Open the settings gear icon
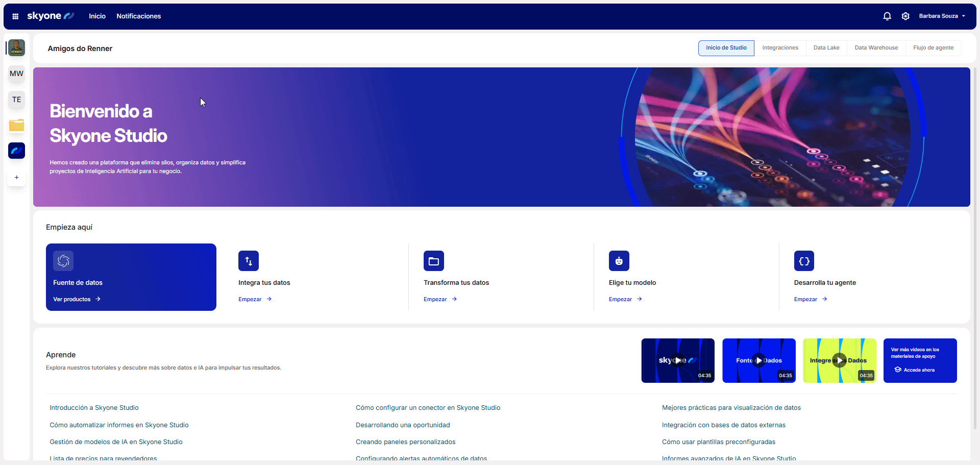Viewport: 980px width, 465px height. (x=905, y=16)
